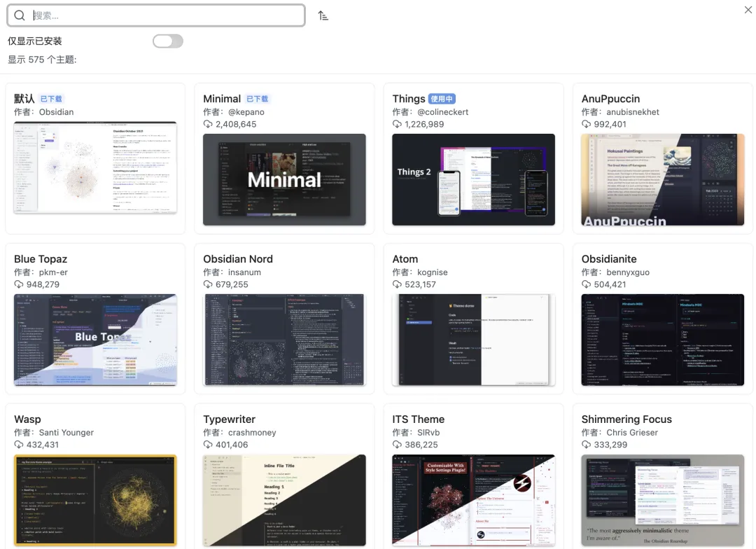The width and height of the screenshot is (756, 549).
Task: Click author name @kepano
Action: (x=246, y=112)
